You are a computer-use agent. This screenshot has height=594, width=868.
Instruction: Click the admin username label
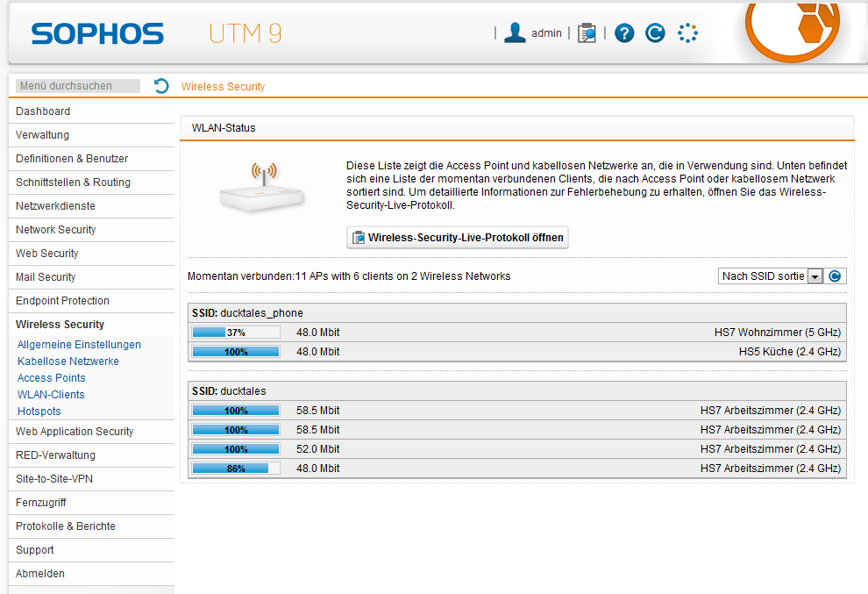click(x=546, y=33)
